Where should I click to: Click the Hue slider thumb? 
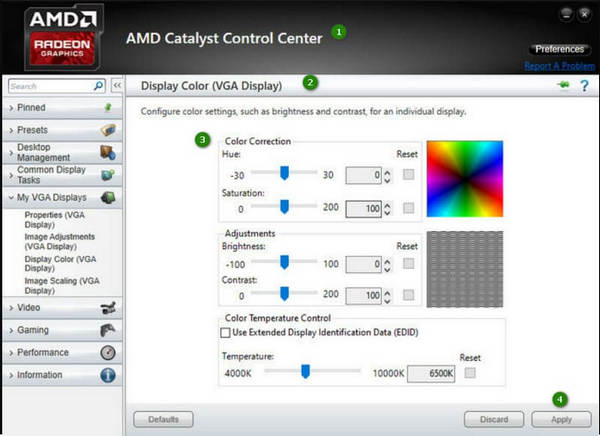pos(284,173)
